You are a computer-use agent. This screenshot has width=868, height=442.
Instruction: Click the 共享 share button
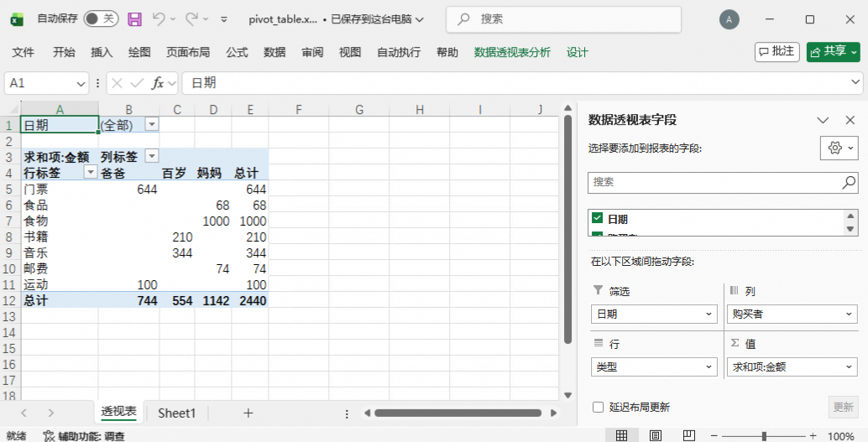(x=833, y=51)
